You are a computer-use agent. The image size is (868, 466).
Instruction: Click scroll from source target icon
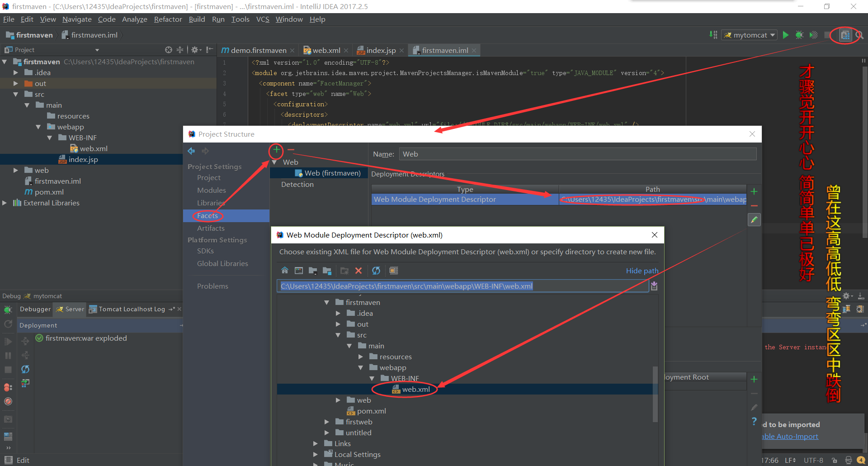[169, 50]
